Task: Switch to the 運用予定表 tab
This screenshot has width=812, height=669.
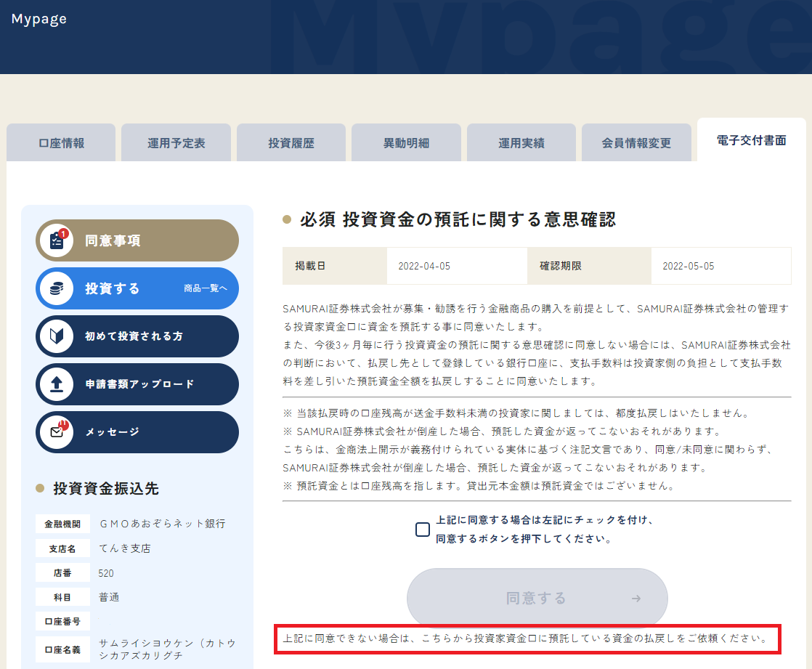Action: click(x=176, y=143)
